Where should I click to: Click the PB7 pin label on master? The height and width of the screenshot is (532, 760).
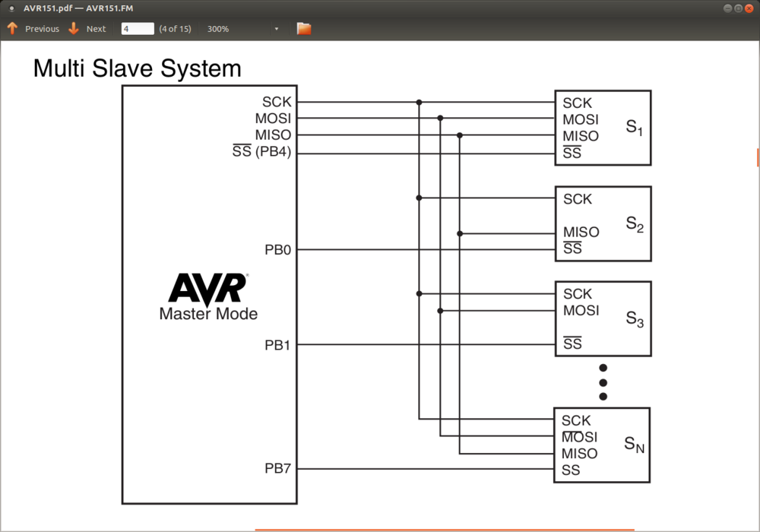click(x=277, y=469)
